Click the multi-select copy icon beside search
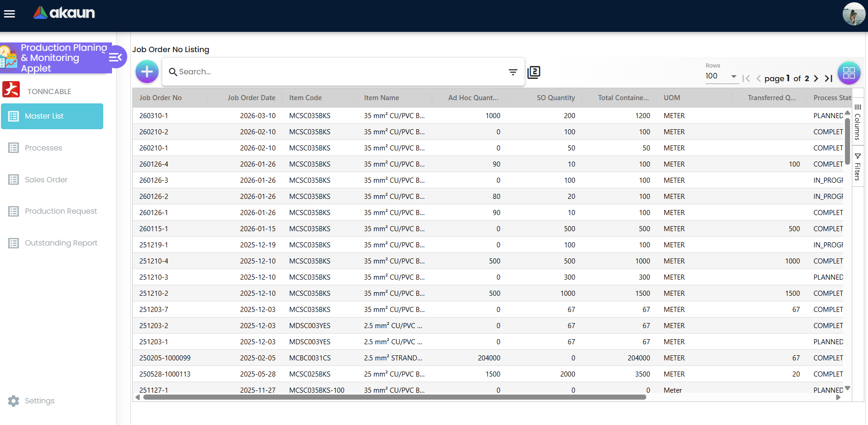Viewport: 868px width, 425px height. coord(534,72)
